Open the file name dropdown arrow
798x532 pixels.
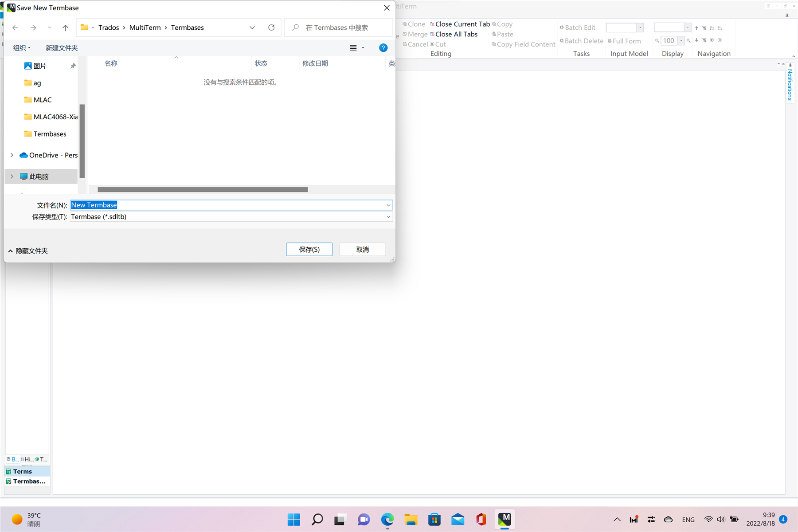[388, 205]
